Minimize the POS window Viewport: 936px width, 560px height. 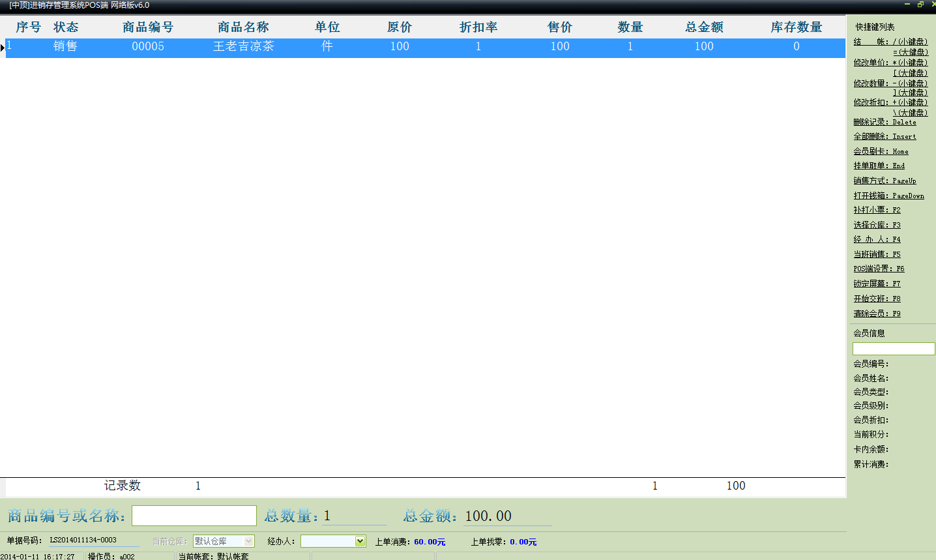pos(907,5)
